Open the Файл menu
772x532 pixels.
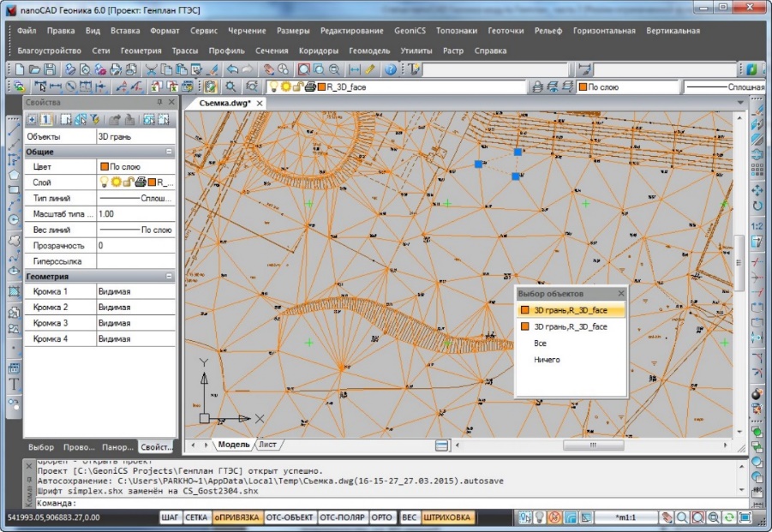(27, 31)
